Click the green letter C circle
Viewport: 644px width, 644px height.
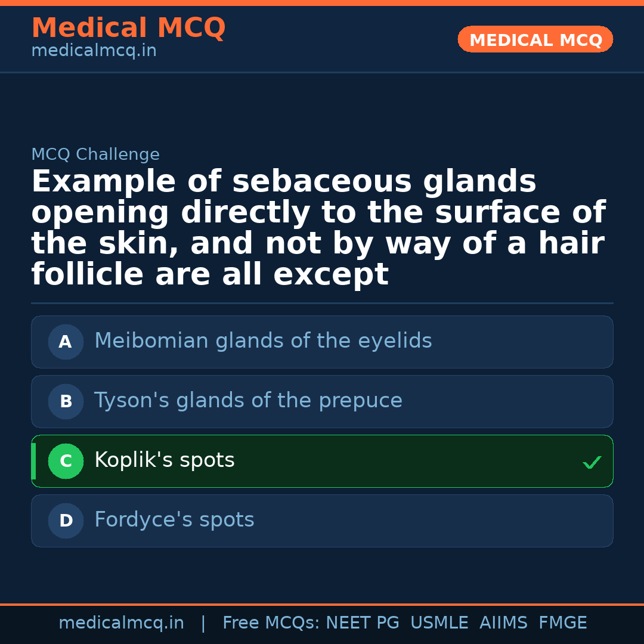pos(66,461)
